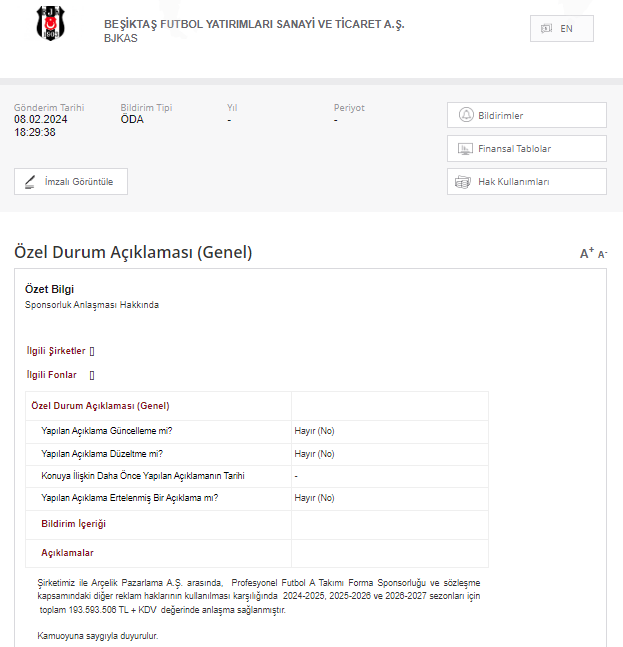Click the Bildirim İçeriği table header
Screen dimensions: 623x647
pyautogui.click(x=73, y=524)
